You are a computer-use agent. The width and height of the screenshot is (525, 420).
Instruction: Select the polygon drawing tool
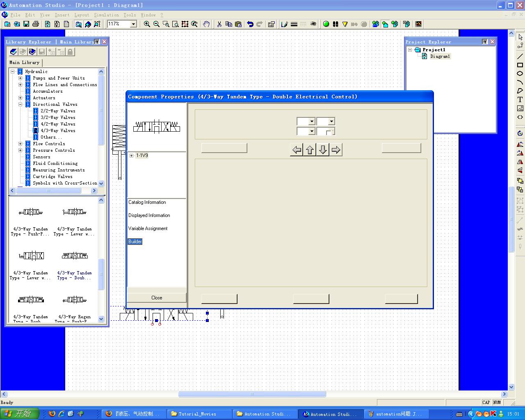point(520,91)
